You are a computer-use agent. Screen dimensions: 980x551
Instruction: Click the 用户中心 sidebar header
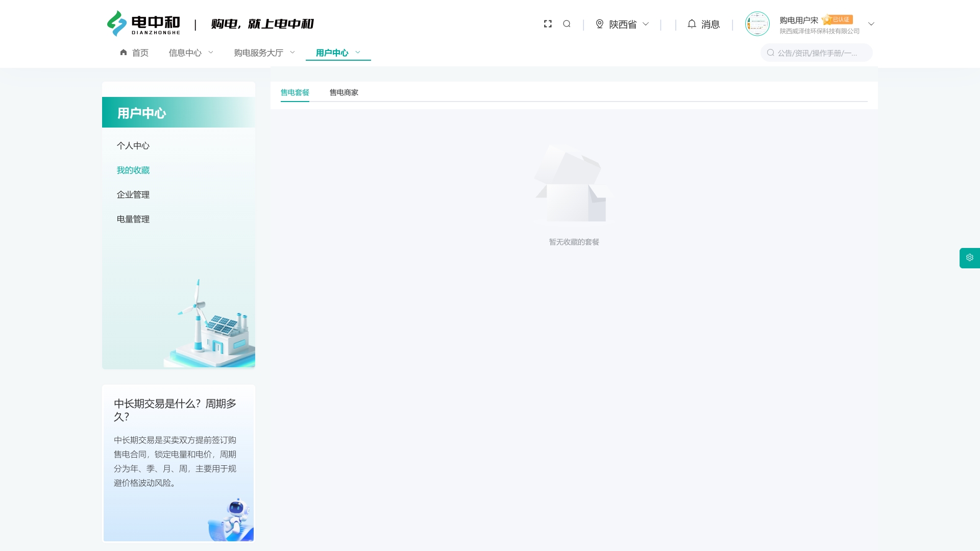pyautogui.click(x=179, y=112)
